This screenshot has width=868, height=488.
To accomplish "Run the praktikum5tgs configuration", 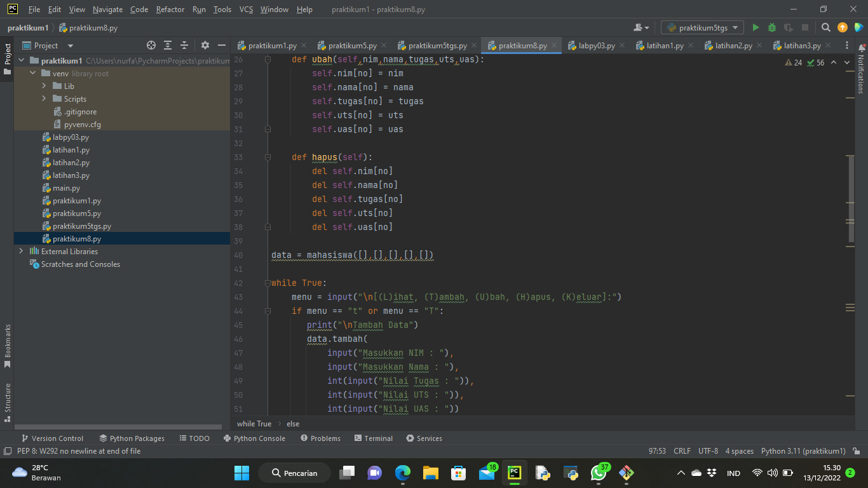I will point(756,27).
